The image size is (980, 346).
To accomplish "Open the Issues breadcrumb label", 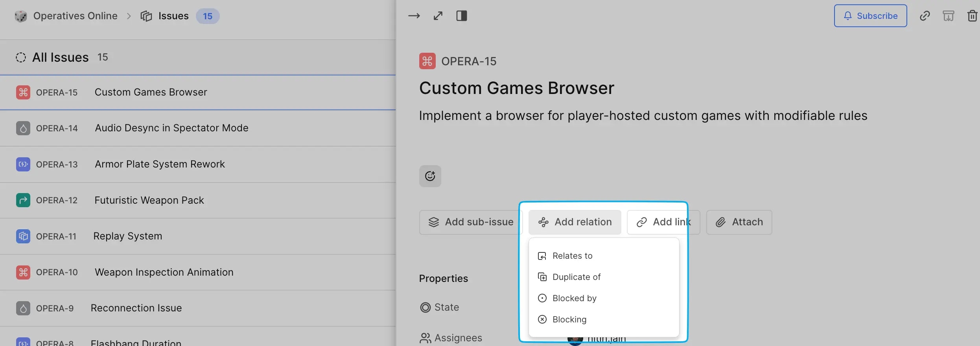I will (x=173, y=16).
